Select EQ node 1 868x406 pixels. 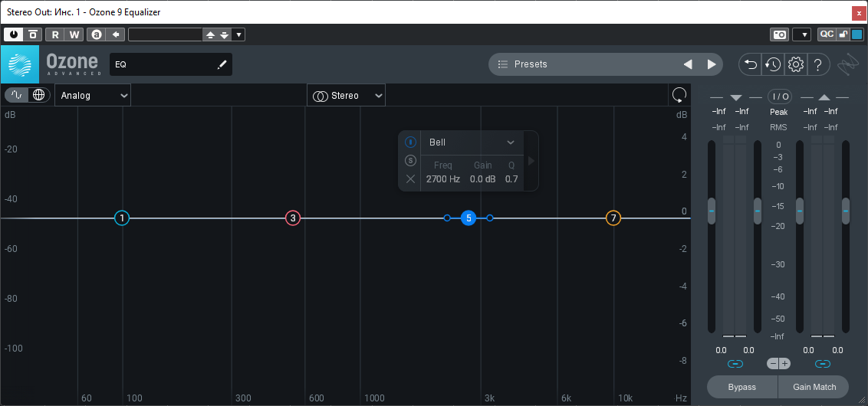pos(122,218)
